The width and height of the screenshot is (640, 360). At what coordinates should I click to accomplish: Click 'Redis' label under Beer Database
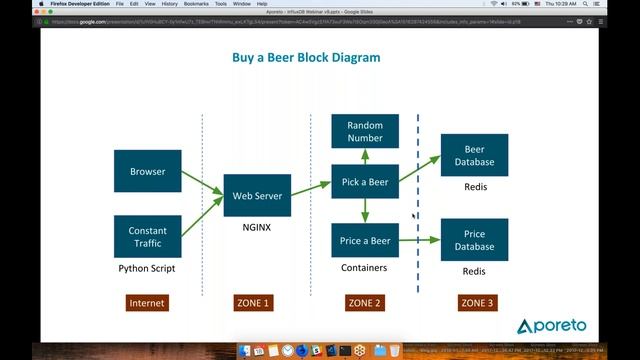(476, 187)
